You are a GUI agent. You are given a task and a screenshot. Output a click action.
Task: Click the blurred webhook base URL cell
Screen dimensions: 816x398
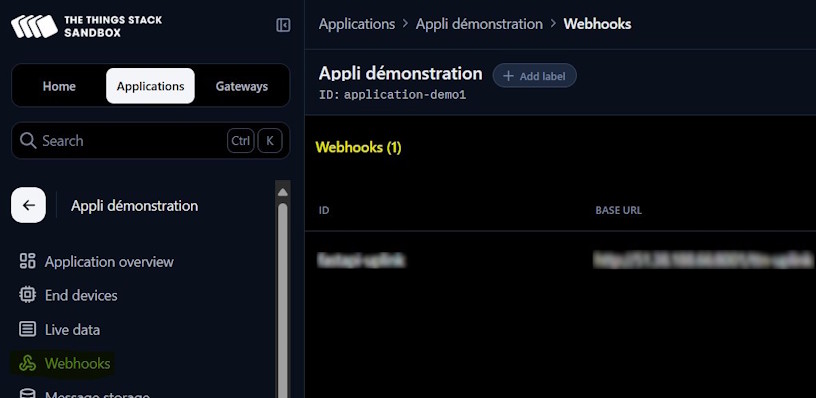pos(703,260)
